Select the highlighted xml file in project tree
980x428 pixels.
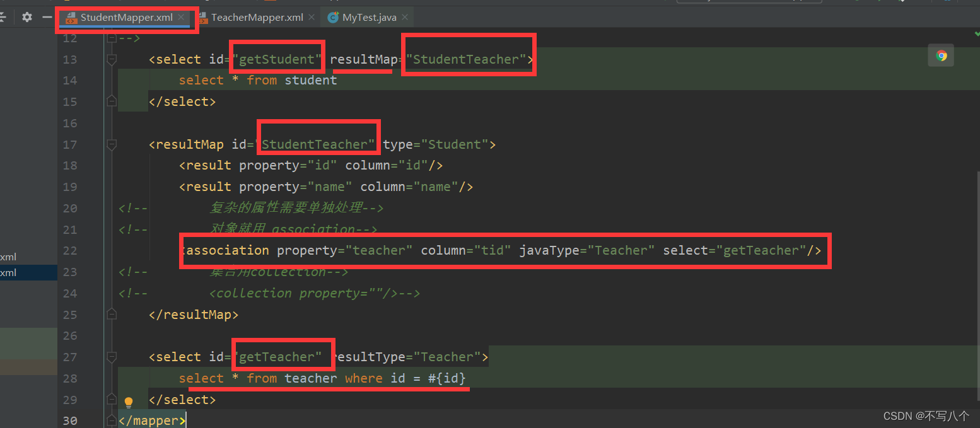point(28,272)
